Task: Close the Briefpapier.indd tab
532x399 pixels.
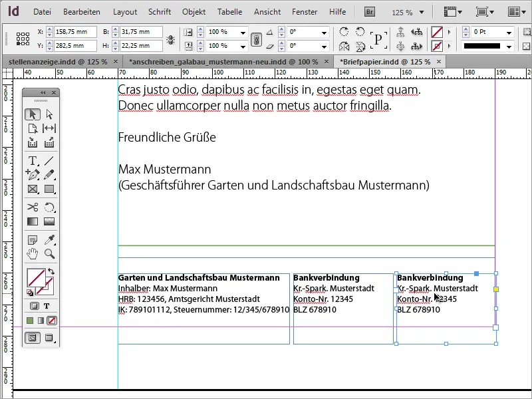Action: click(439, 61)
